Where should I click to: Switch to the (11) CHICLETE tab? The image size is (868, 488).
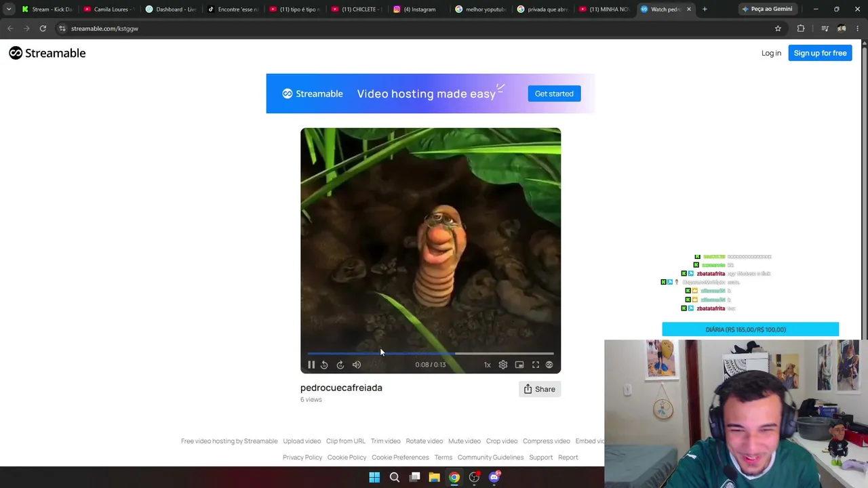[x=357, y=9]
